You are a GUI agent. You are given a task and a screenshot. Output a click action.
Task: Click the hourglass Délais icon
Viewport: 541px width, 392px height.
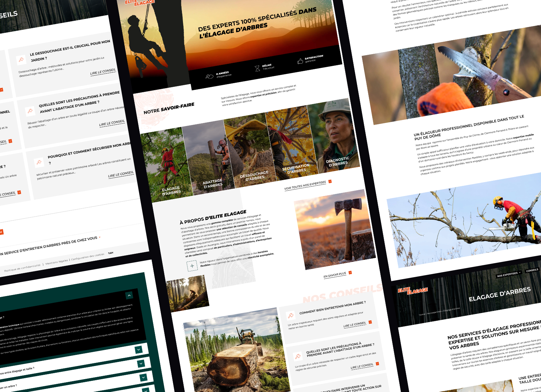click(257, 69)
